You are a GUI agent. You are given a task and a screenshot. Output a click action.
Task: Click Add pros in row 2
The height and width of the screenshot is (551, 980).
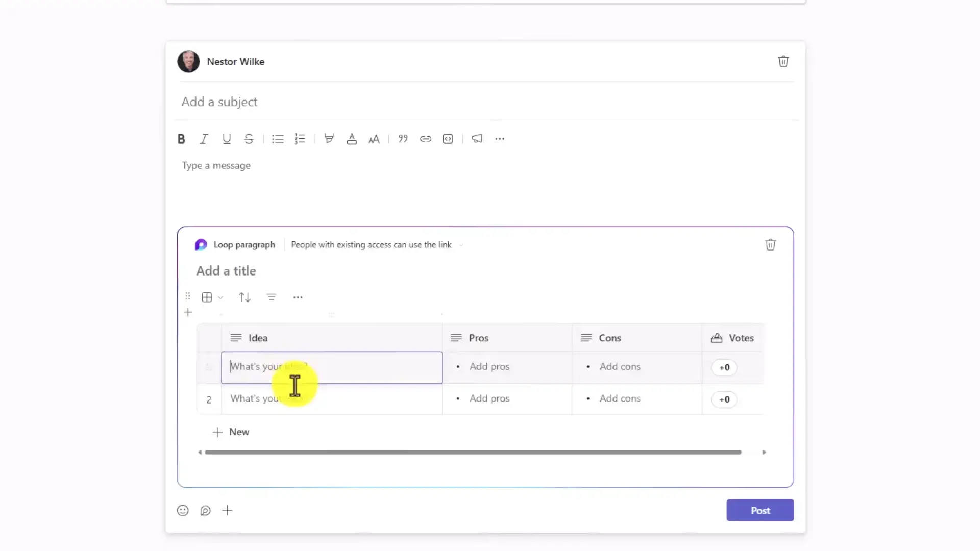tap(489, 399)
